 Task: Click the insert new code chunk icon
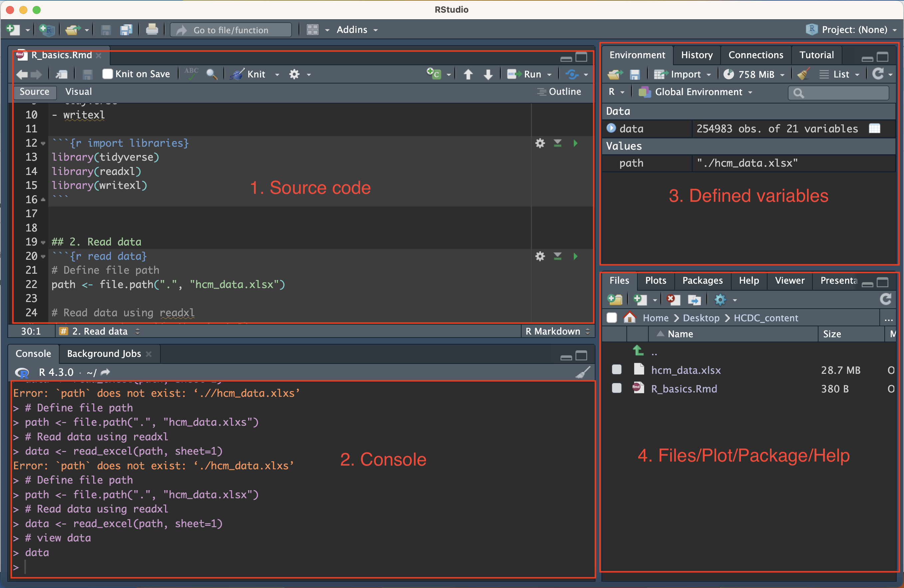coord(434,73)
